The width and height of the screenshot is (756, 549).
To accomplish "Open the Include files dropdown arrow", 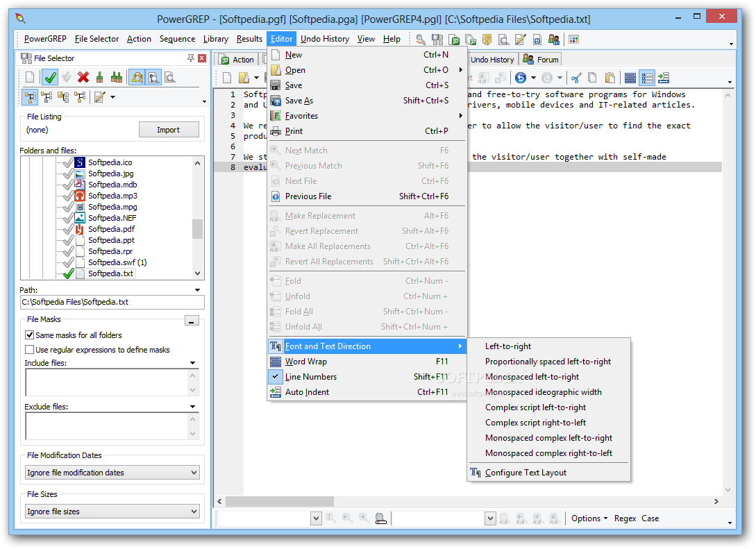I will pos(193,363).
